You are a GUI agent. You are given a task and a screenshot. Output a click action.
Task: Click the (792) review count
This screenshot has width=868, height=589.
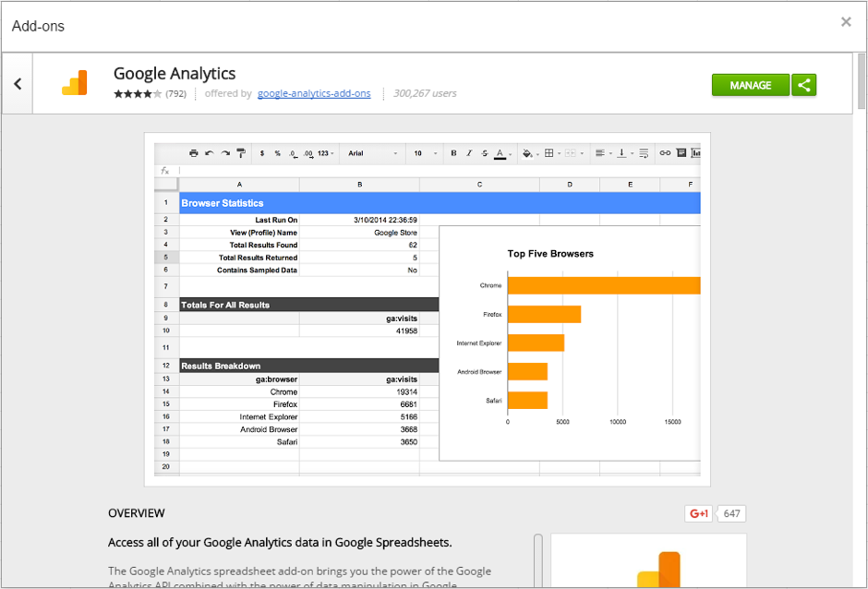click(176, 93)
